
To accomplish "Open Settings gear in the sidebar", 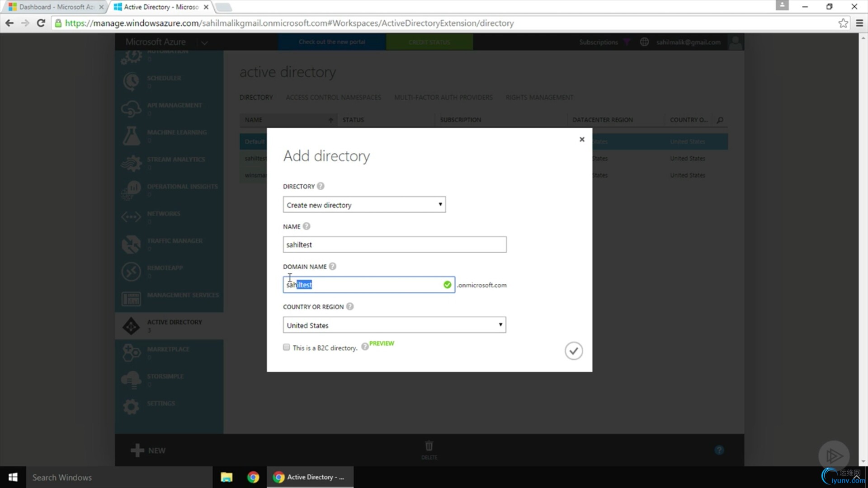I will coord(131,407).
